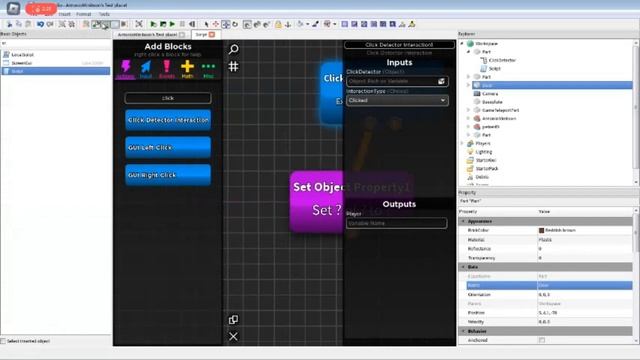
Task: Click the Run green arrow icon
Action: pyautogui.click(x=172, y=24)
